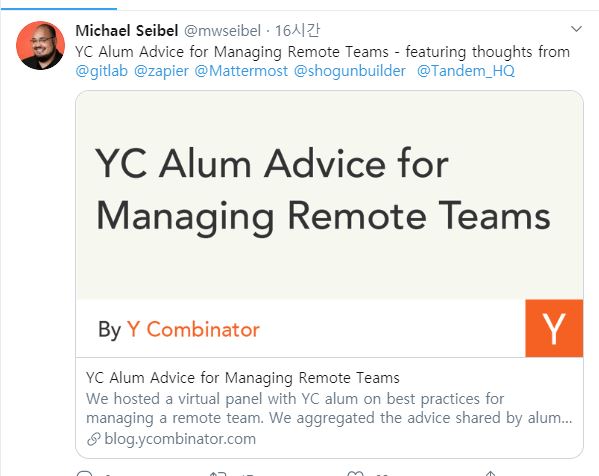Follow the blog.ycombinator.com link
Viewport: 599px width, 476px height.
[180, 439]
